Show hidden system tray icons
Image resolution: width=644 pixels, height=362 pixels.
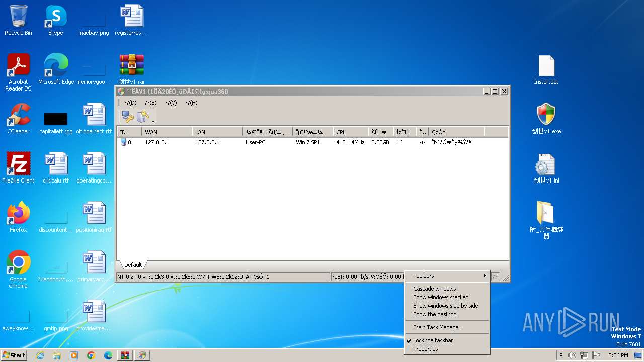click(561, 355)
